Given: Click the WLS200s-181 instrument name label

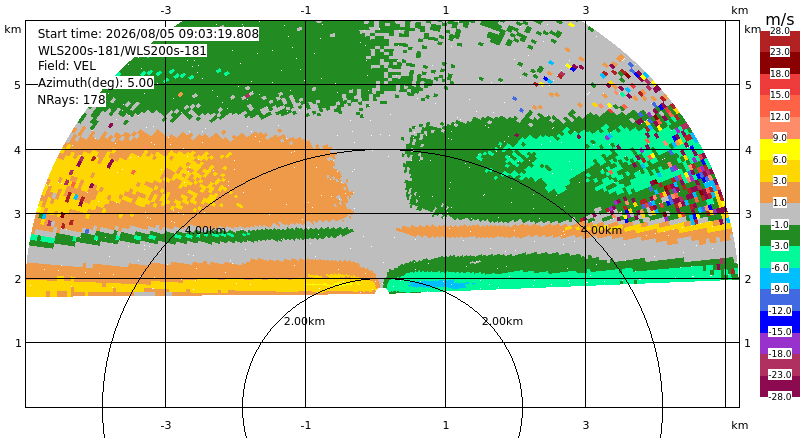Looking at the screenshot, I should coord(122,51).
